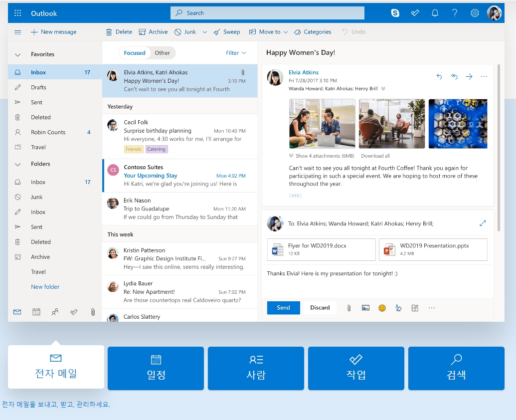Click the Search box

coord(267,13)
